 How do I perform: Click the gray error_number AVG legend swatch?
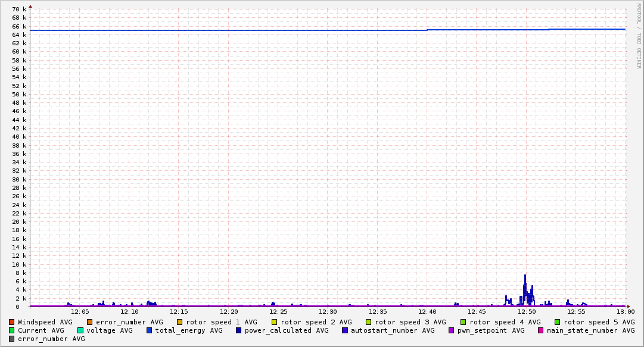[12, 339]
